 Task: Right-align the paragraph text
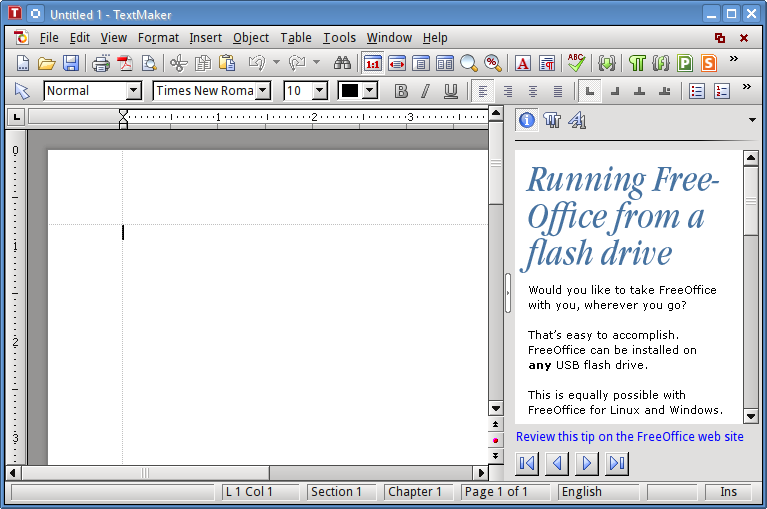508,91
